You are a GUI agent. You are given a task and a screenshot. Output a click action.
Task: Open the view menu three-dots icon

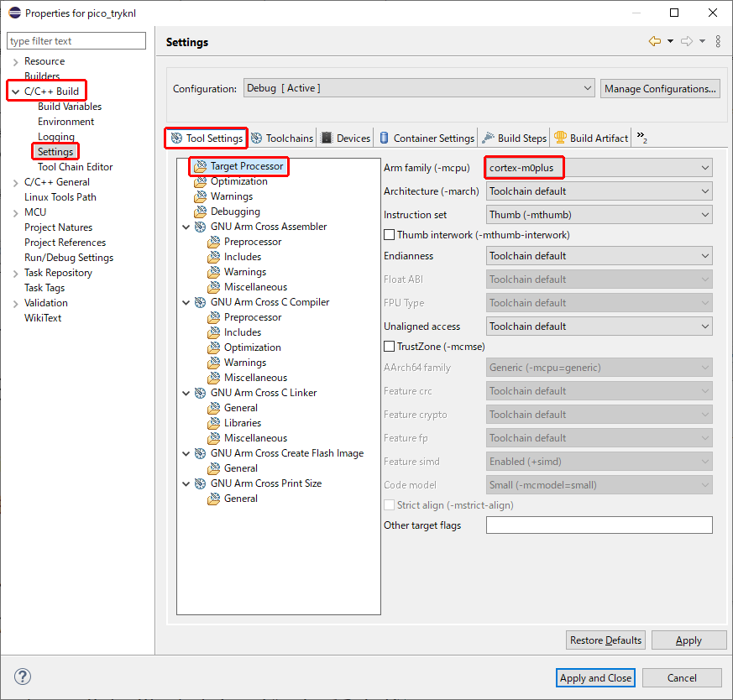[718, 41]
